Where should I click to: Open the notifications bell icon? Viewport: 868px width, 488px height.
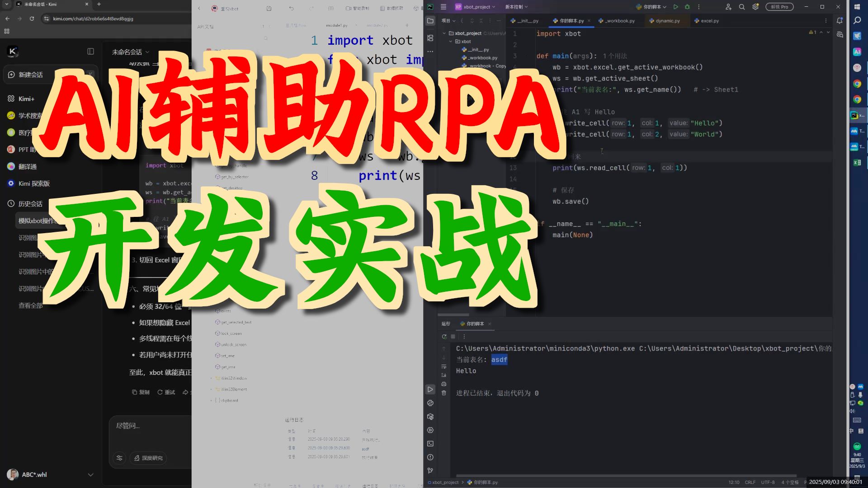tap(840, 21)
